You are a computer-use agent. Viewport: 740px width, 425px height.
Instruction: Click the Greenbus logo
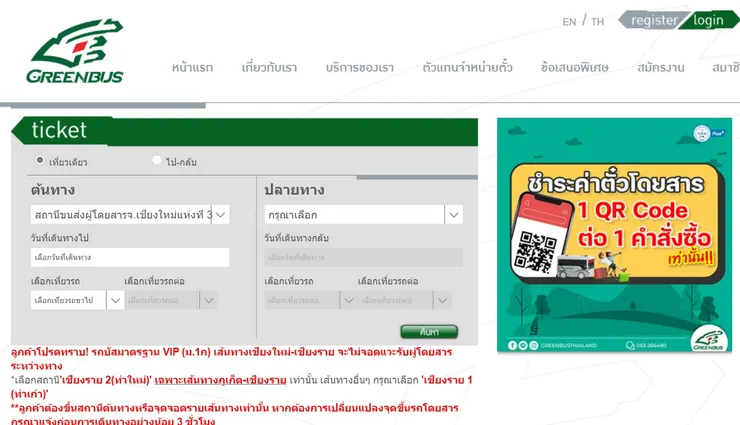click(75, 51)
